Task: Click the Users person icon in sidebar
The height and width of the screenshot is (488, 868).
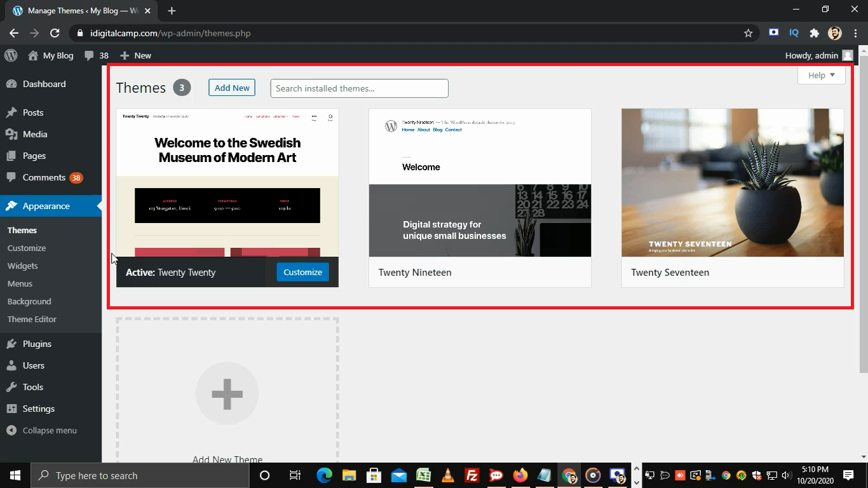Action: point(11,365)
